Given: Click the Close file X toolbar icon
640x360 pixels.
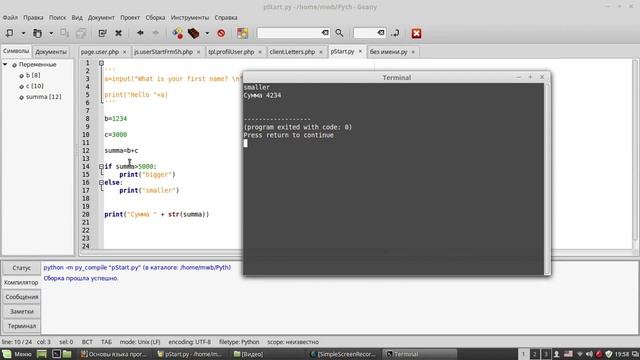Looking at the screenshot, I should pos(118,33).
